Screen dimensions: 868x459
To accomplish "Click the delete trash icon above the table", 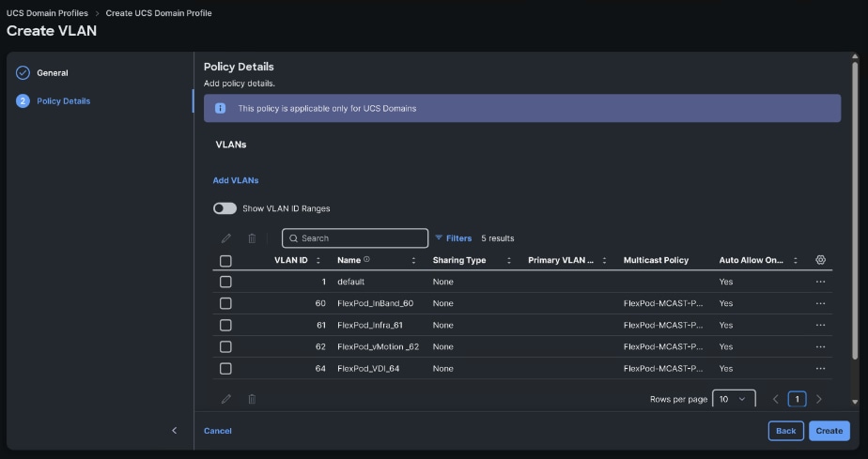I will (252, 238).
